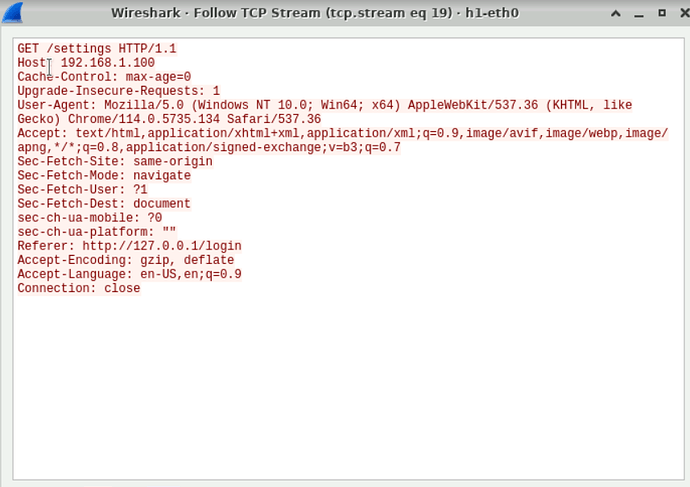Click the Connection: close header line
690x487 pixels.
click(79, 288)
